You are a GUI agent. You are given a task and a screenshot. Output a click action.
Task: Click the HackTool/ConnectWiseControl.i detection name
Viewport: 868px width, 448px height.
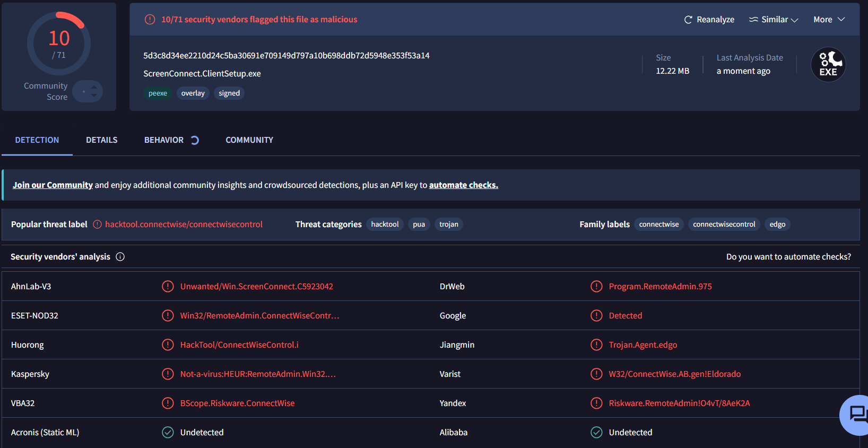tap(239, 345)
